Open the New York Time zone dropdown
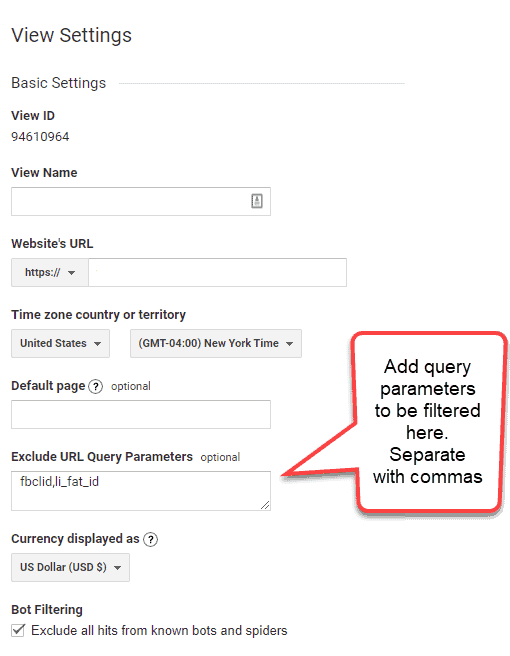The height and width of the screenshot is (656, 510). pos(216,343)
